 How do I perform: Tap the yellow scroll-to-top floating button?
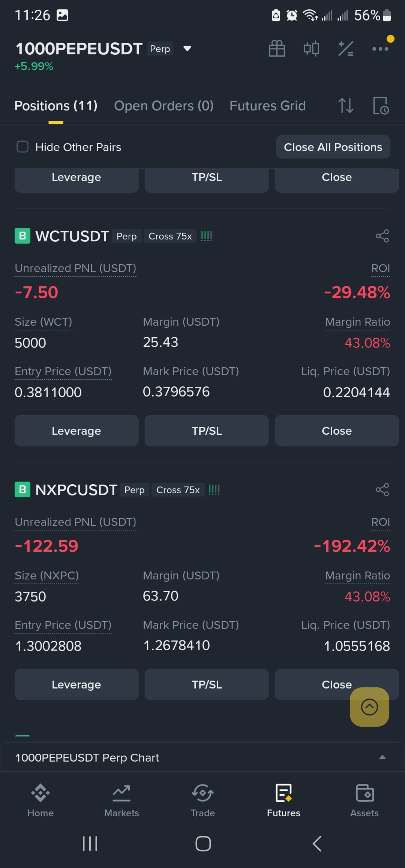[369, 707]
